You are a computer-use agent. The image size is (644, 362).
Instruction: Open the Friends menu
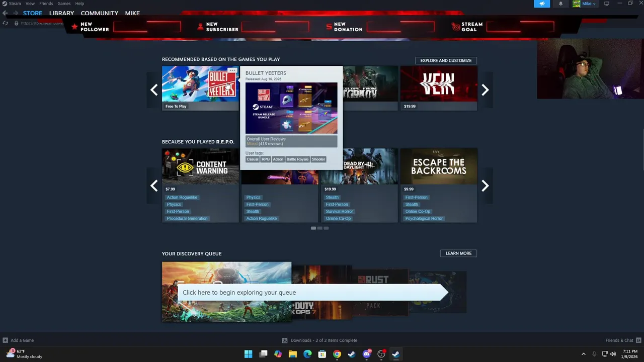coord(46,4)
